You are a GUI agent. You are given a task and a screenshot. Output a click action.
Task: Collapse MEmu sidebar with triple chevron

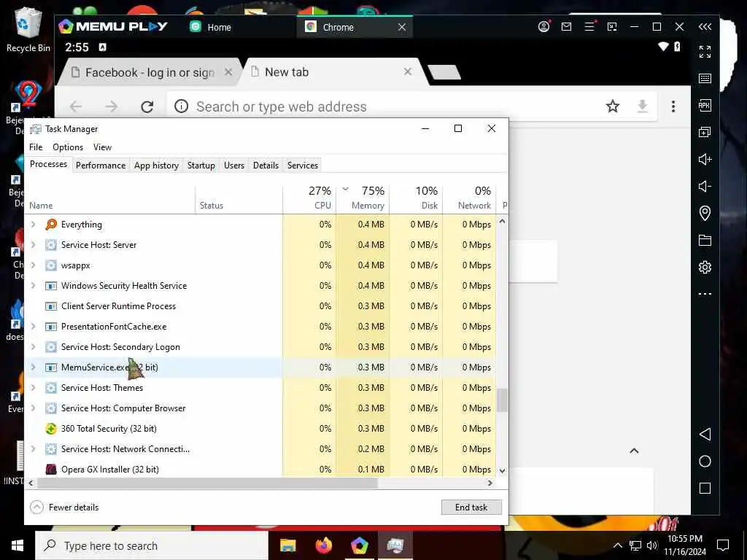pyautogui.click(x=705, y=27)
